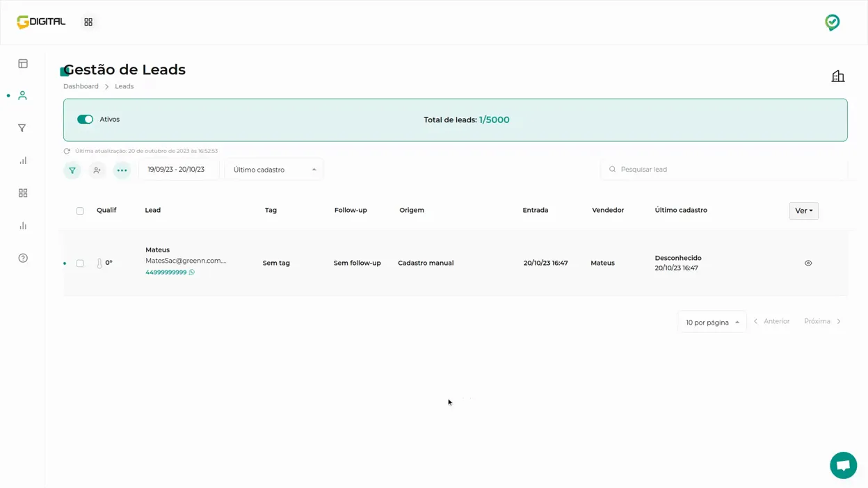
Task: Open the green filter funnel button
Action: 72,170
